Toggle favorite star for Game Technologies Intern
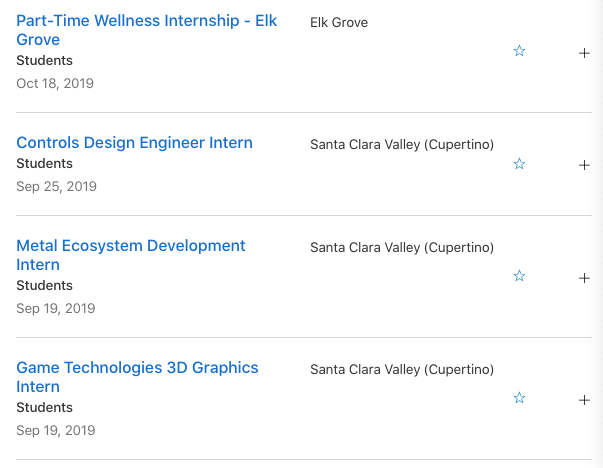603x468 pixels. pos(519,398)
